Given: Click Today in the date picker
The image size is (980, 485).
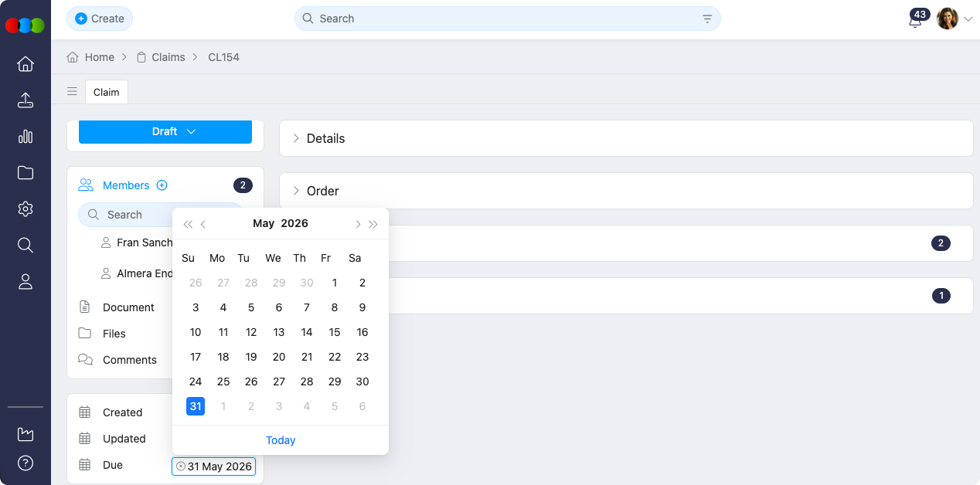Looking at the screenshot, I should [x=281, y=440].
